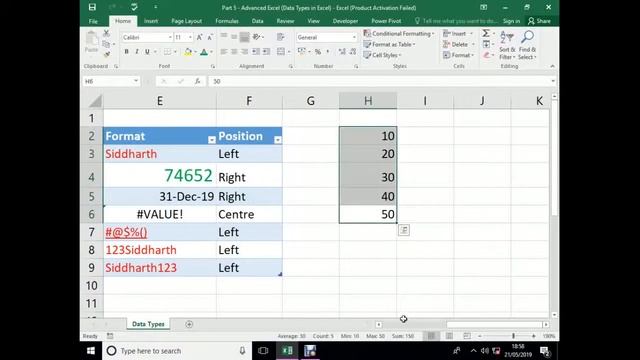This screenshot has width=640, height=360.
Task: Toggle Underline formatting
Action: 147,52
